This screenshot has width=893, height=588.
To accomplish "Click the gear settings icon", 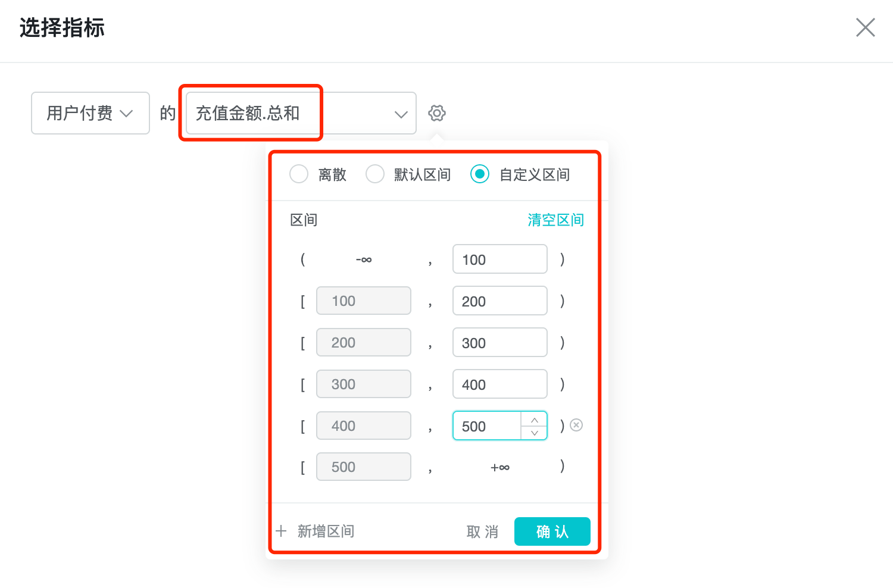I will click(x=436, y=113).
